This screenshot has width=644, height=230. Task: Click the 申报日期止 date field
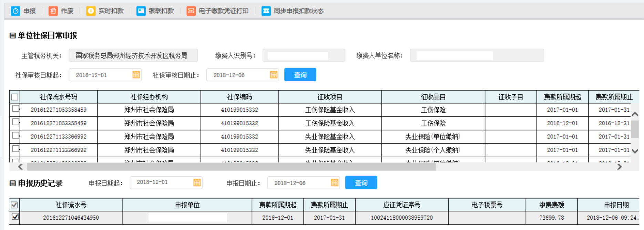[x=304, y=182]
